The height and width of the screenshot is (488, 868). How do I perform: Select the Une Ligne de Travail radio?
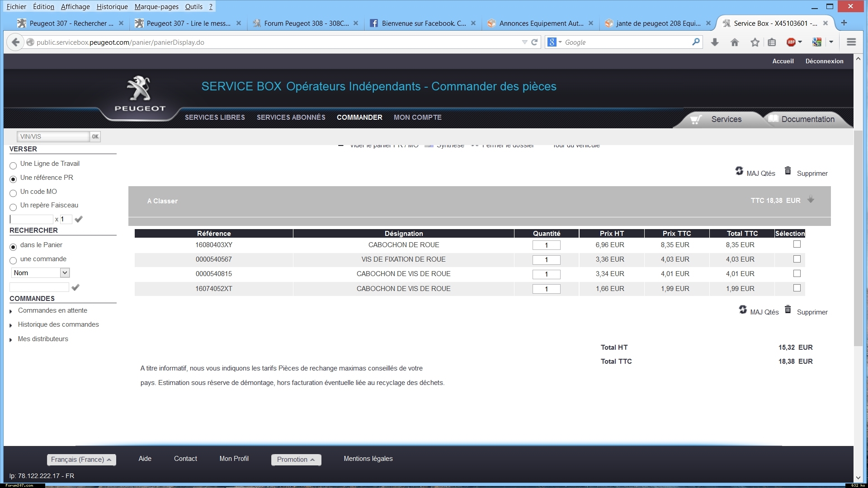(13, 165)
